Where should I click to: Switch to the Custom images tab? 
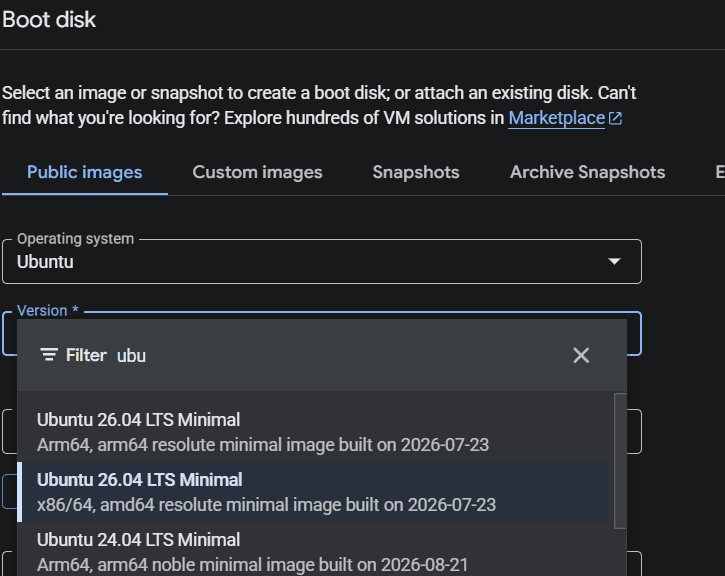[257, 172]
